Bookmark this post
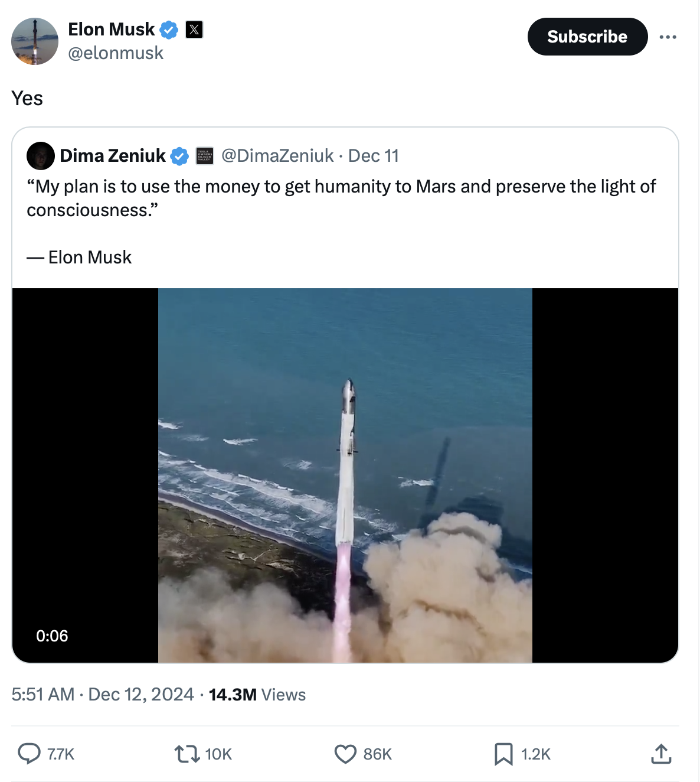The height and width of the screenshot is (782, 700). (503, 754)
